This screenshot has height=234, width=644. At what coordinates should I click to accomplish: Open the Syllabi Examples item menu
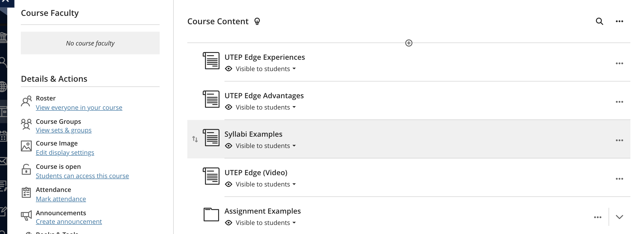point(619,140)
